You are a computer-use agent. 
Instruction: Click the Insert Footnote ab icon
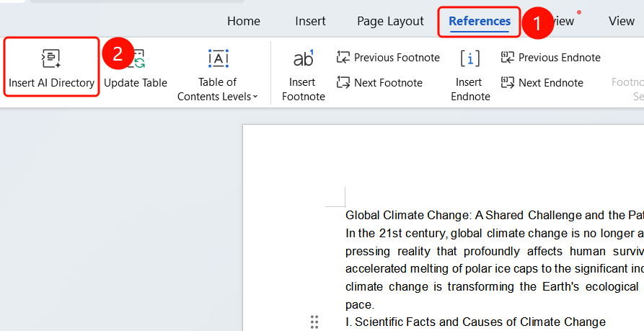pos(304,58)
